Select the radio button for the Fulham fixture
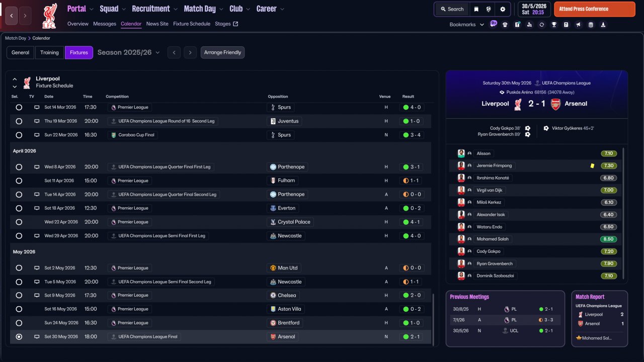Viewport: 644px width, 362px height. click(x=19, y=180)
